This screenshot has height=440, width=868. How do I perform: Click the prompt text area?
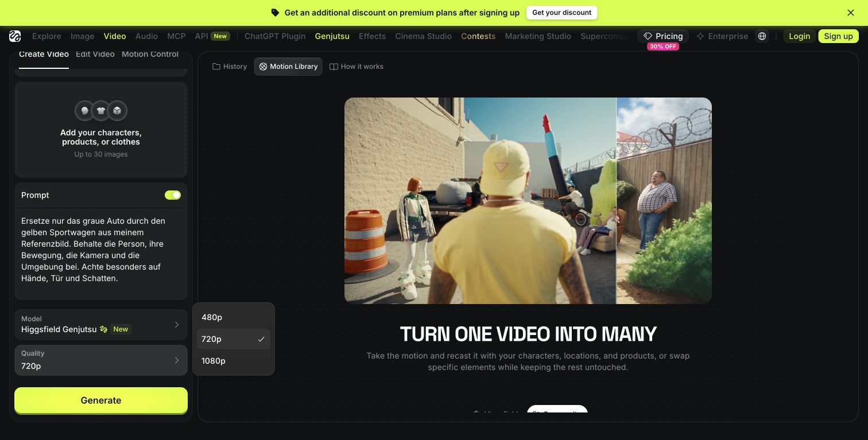click(101, 254)
